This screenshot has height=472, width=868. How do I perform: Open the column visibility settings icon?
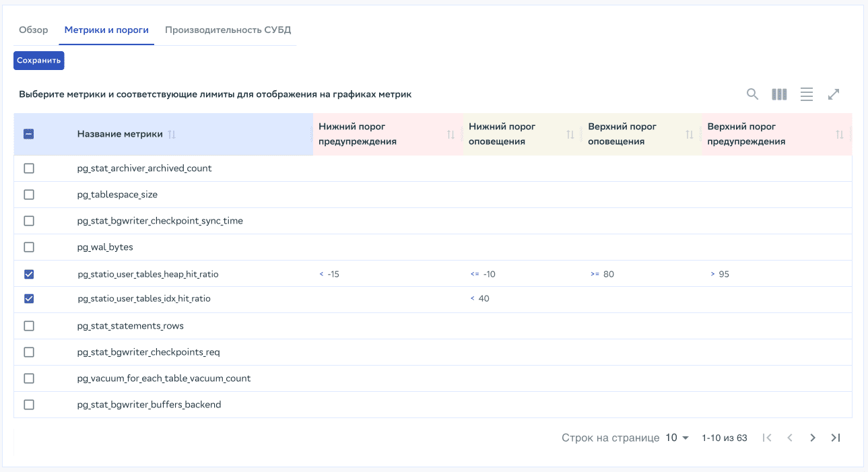pos(779,94)
